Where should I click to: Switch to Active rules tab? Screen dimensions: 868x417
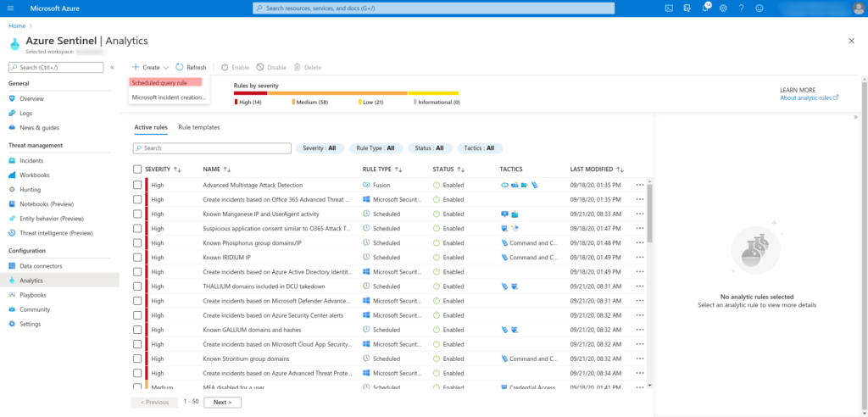click(151, 127)
